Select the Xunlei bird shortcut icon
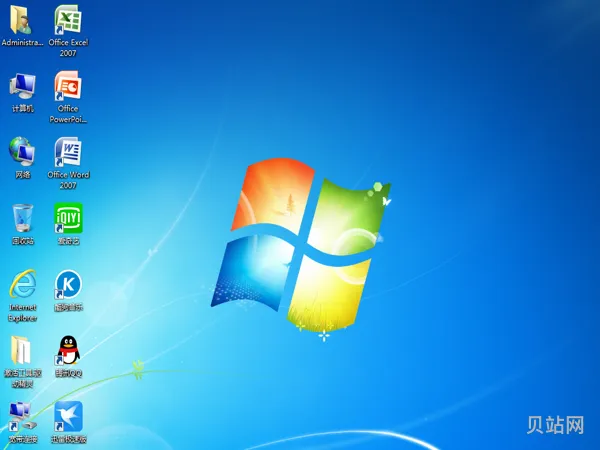The image size is (600, 450). 68,417
